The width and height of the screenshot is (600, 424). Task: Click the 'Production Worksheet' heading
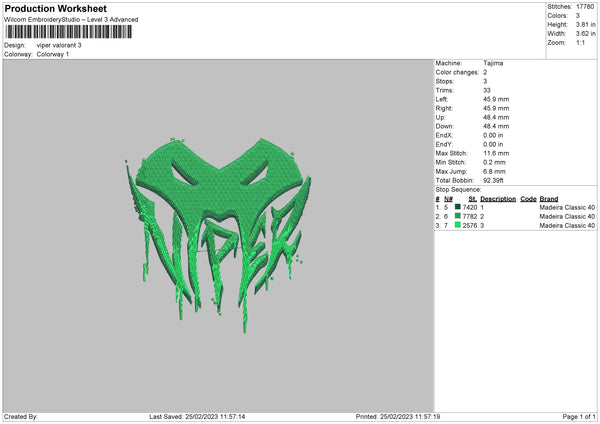point(55,8)
